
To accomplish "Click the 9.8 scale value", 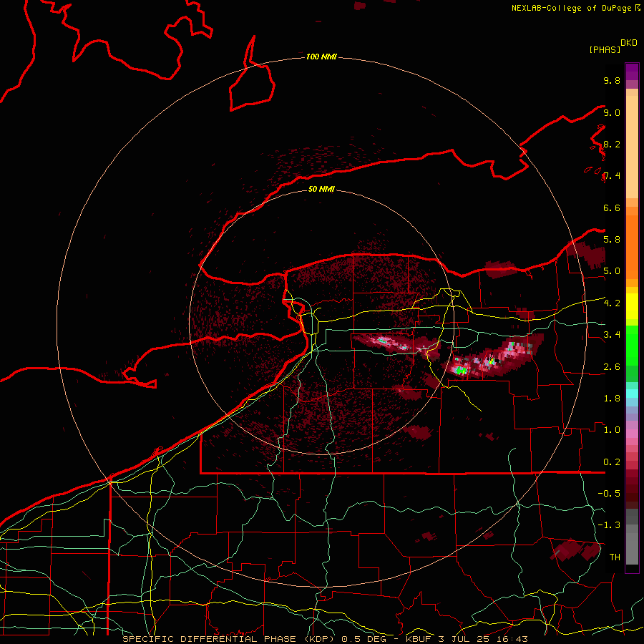I will 612,80.
